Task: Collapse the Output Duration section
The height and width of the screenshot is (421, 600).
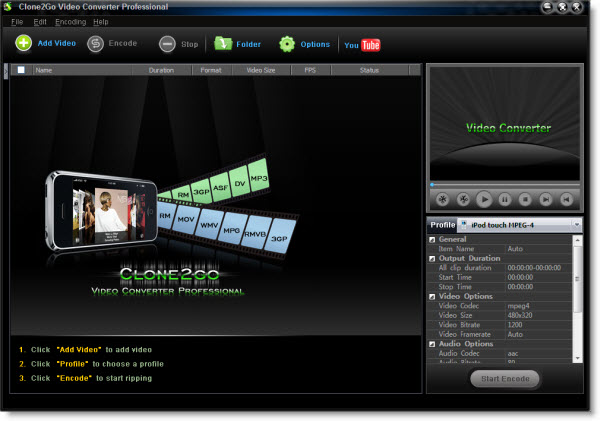Action: point(432,259)
